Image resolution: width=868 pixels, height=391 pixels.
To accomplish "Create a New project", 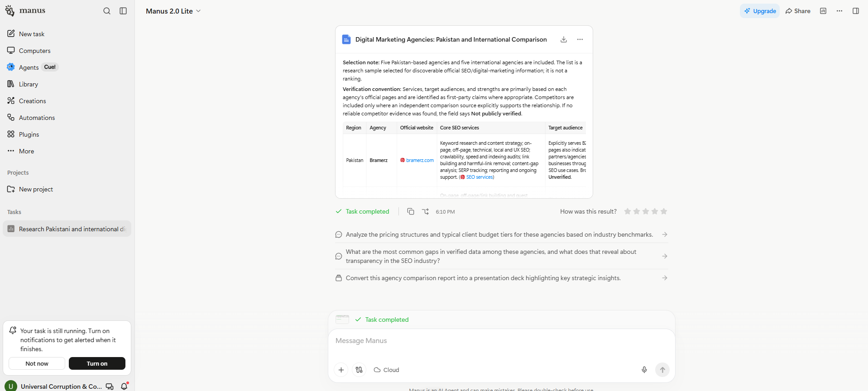I will [67, 189].
